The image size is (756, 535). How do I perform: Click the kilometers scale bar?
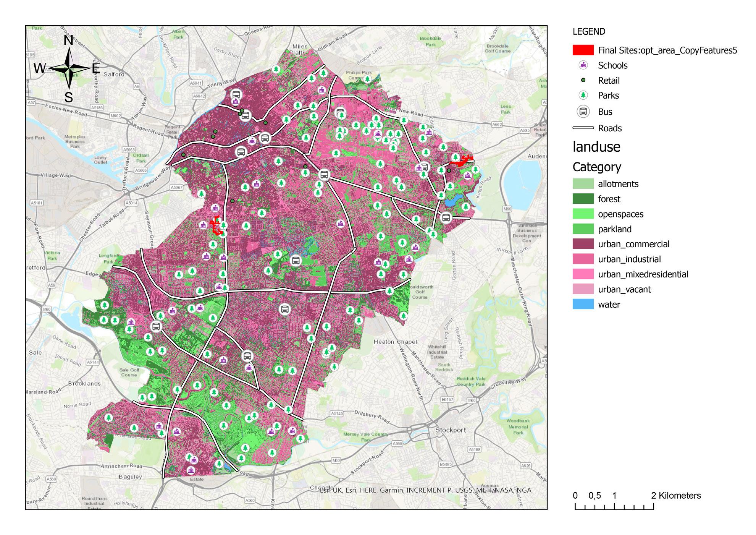[x=614, y=507]
